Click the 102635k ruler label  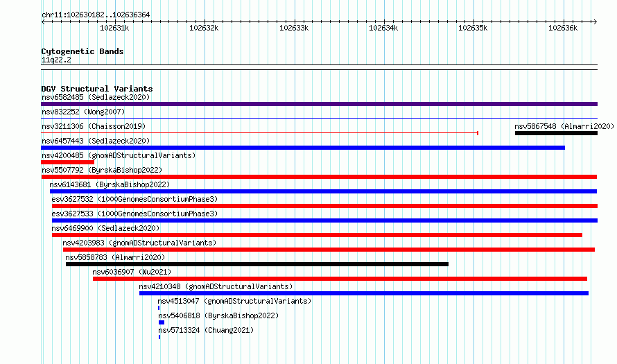pyautogui.click(x=473, y=28)
